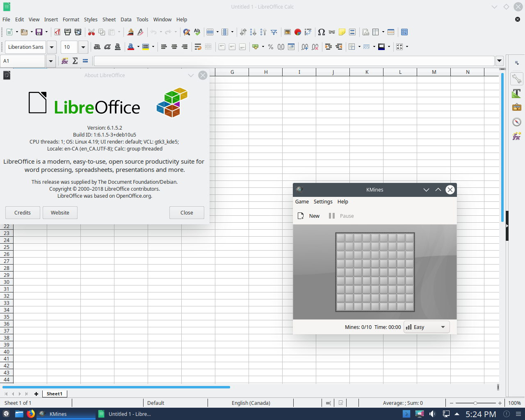Screen dimensions: 525x420
Task: Open the Function Wizard icon
Action: tap(65, 61)
